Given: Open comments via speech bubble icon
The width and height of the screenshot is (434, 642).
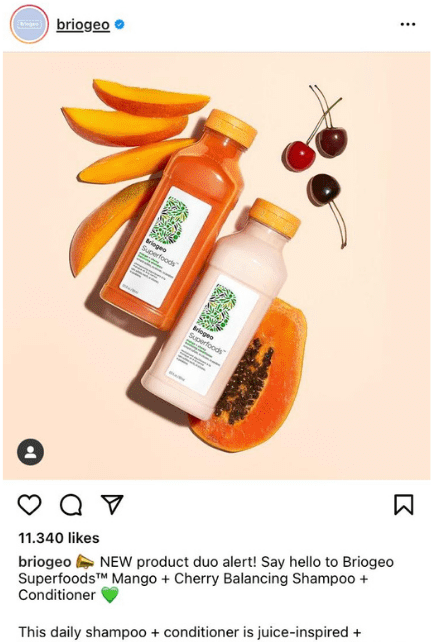Looking at the screenshot, I should pyautogui.click(x=71, y=504).
